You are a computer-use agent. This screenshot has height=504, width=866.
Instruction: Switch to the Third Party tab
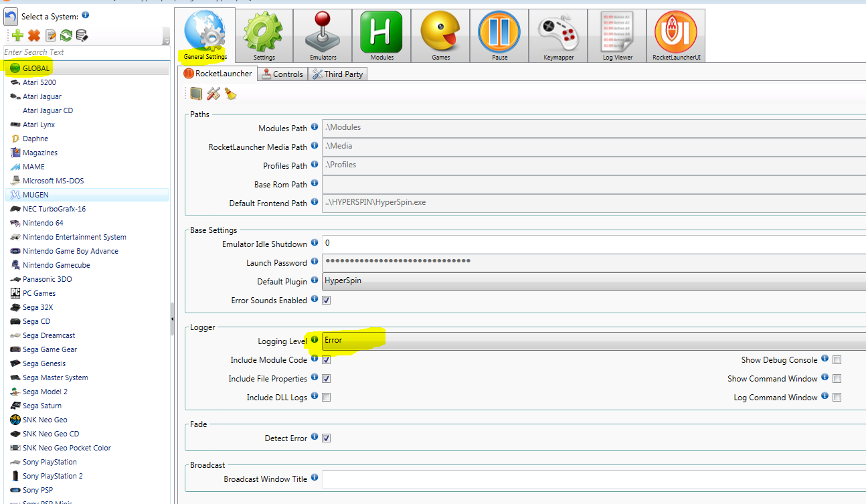click(x=338, y=74)
